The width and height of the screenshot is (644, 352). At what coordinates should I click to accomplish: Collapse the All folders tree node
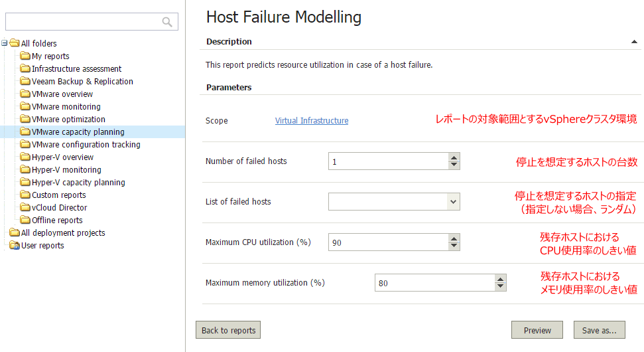pyautogui.click(x=4, y=43)
